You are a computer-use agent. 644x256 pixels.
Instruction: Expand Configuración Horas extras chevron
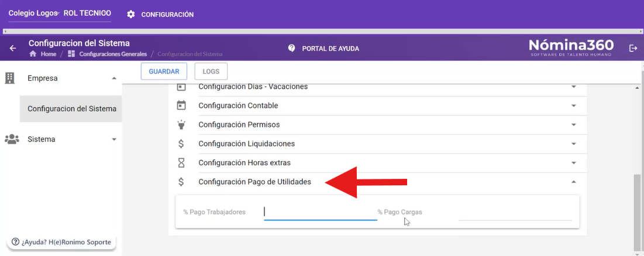pyautogui.click(x=574, y=163)
